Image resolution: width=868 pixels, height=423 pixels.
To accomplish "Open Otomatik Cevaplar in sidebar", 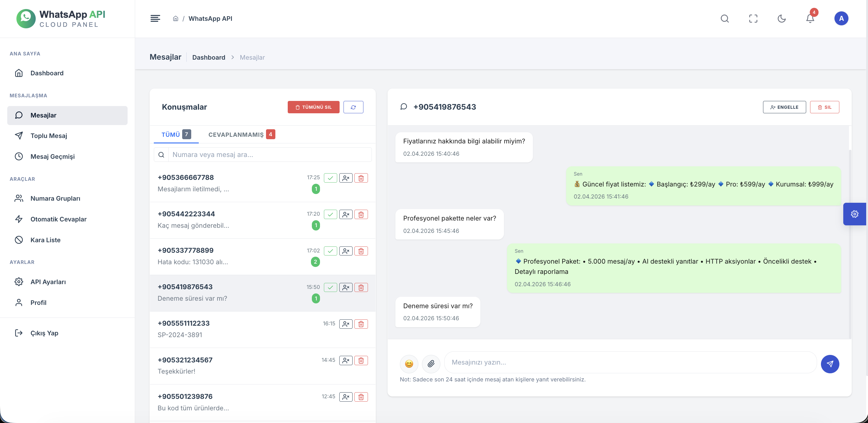I will click(x=67, y=219).
